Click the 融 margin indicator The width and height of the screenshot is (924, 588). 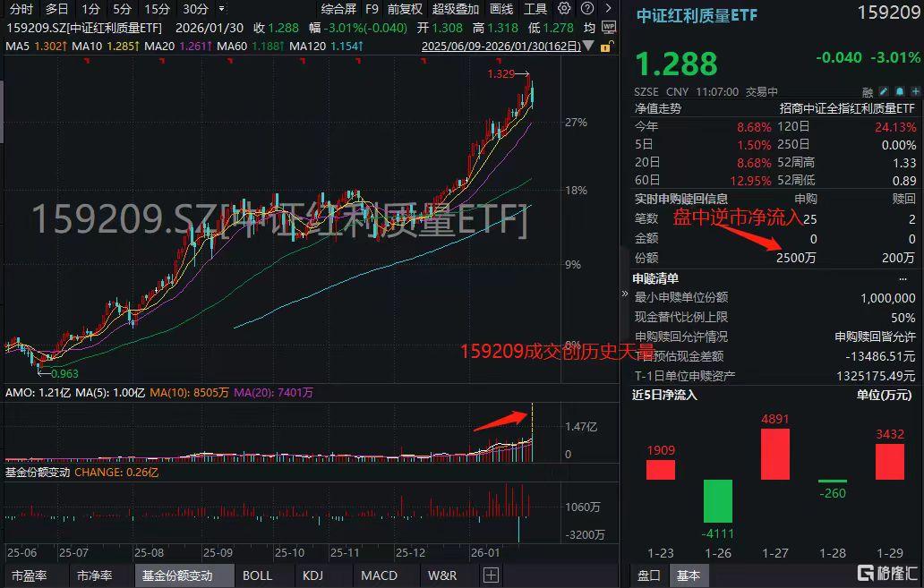(868, 92)
